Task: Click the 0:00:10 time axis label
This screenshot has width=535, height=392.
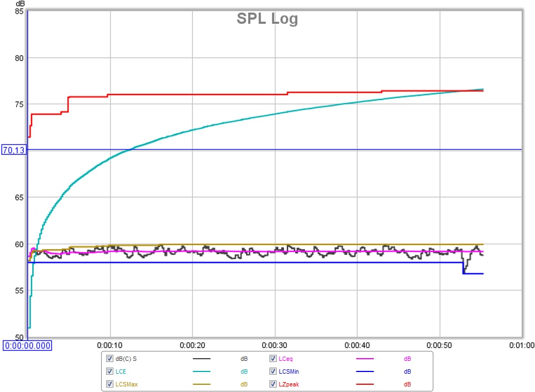Action: (110, 345)
